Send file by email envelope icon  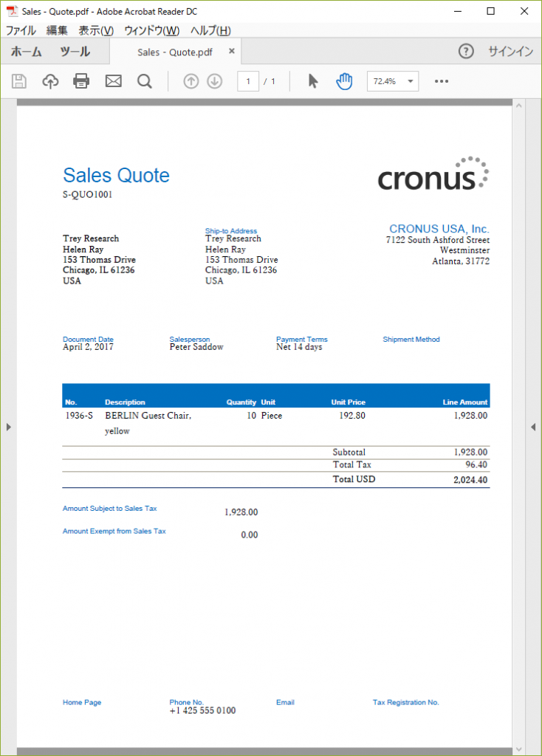pos(113,81)
